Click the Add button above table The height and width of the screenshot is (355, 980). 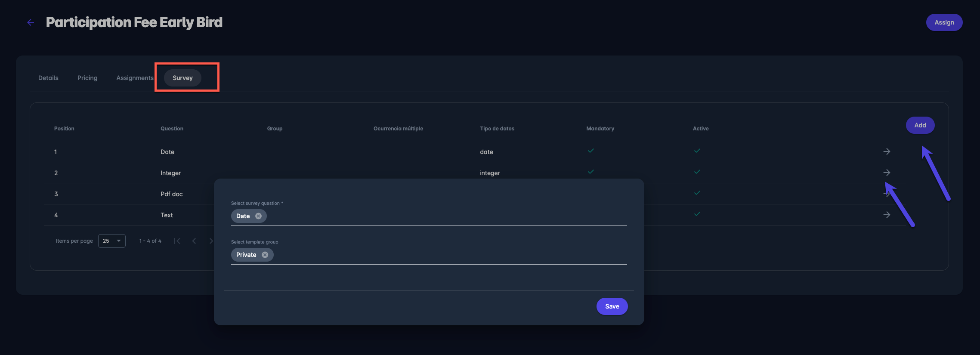(x=920, y=125)
